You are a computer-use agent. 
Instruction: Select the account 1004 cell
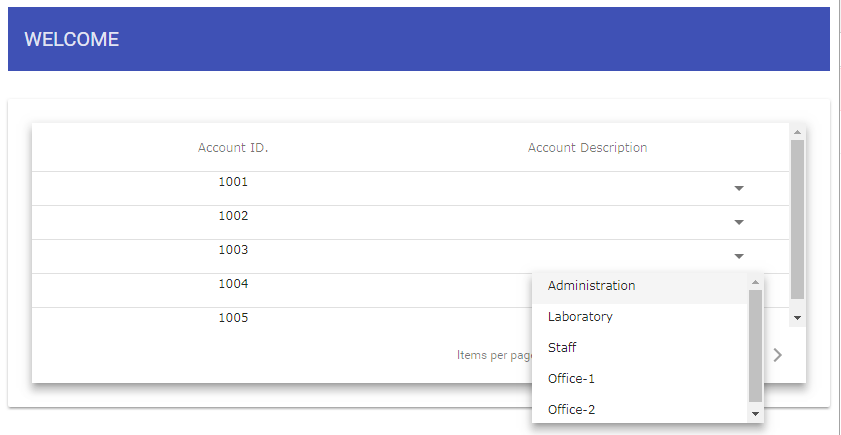point(233,285)
